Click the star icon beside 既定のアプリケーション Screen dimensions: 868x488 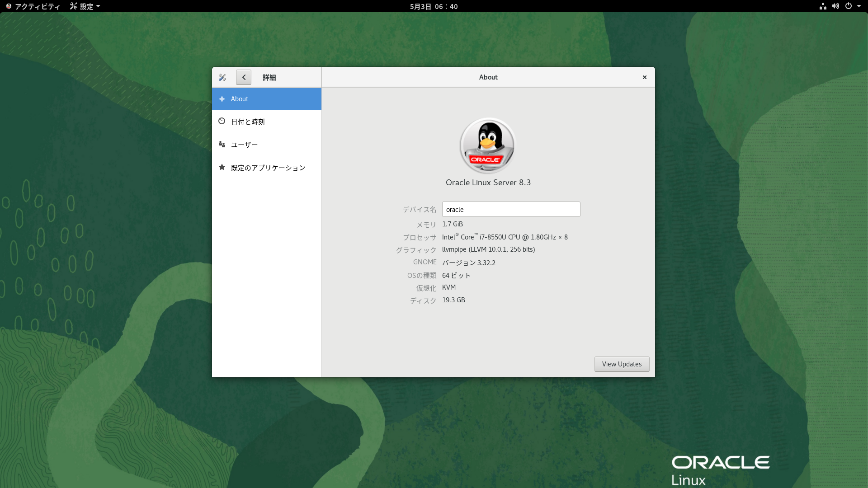(x=222, y=167)
